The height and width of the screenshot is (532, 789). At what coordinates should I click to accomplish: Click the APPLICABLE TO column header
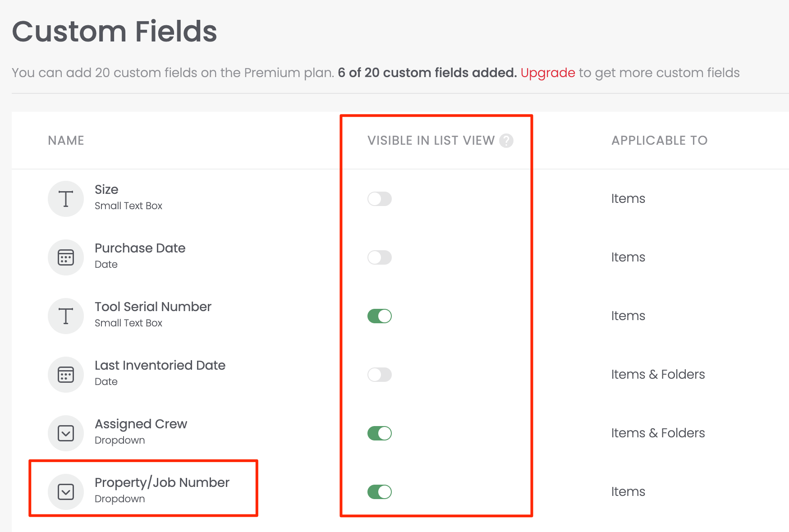pyautogui.click(x=659, y=141)
